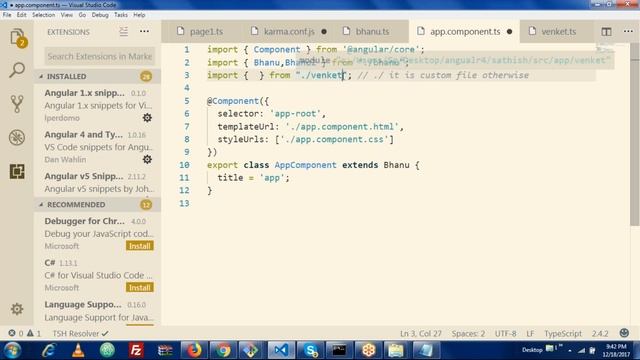This screenshot has width=640, height=360.
Task: Open the Debug view in activity bar
Action: 17,138
